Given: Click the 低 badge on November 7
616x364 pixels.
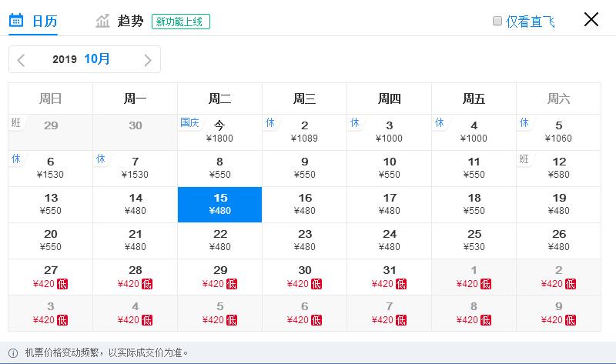Looking at the screenshot, I should (401, 320).
